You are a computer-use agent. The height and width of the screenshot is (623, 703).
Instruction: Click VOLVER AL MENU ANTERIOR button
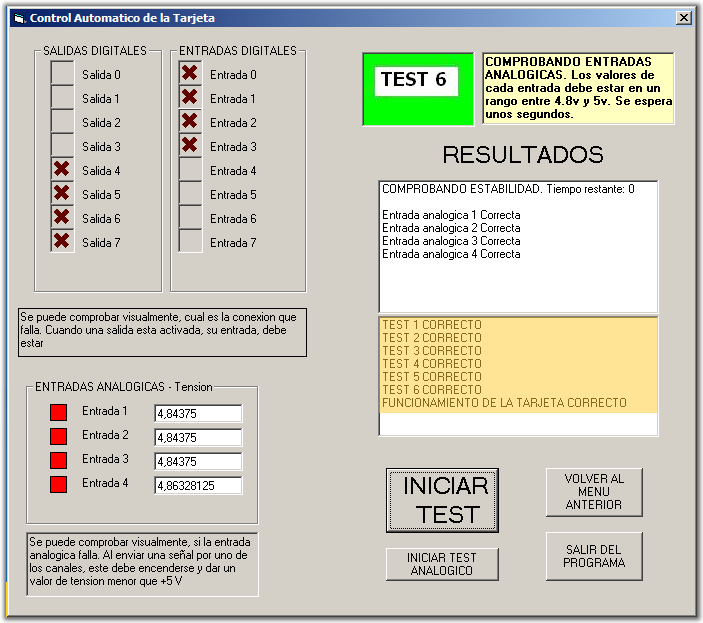tap(594, 492)
